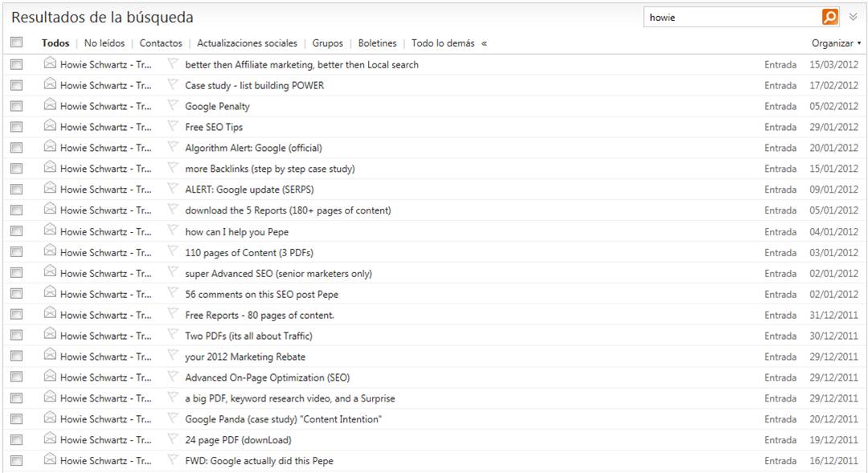
Task: Flag the 'your 2012 Marketing Rebate' email
Action: point(173,355)
